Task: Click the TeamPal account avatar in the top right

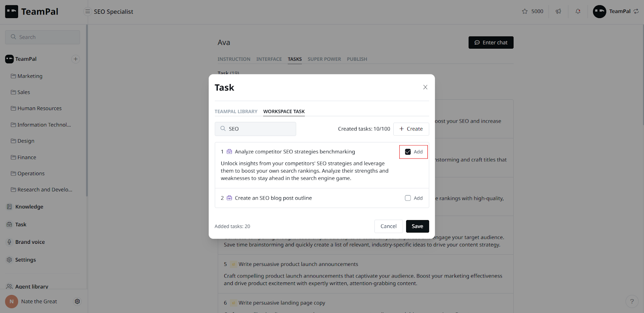Action: coord(599,11)
